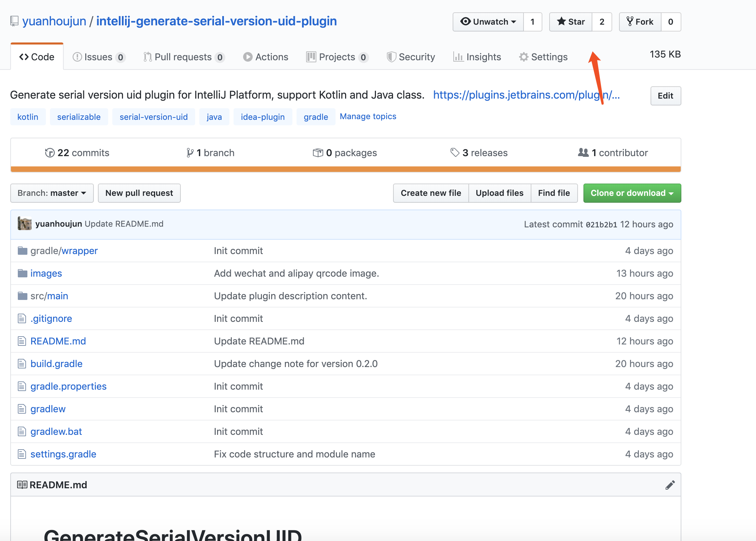The height and width of the screenshot is (541, 756).
Task: Click the gradle/wrapper folder icon
Action: 23,251
